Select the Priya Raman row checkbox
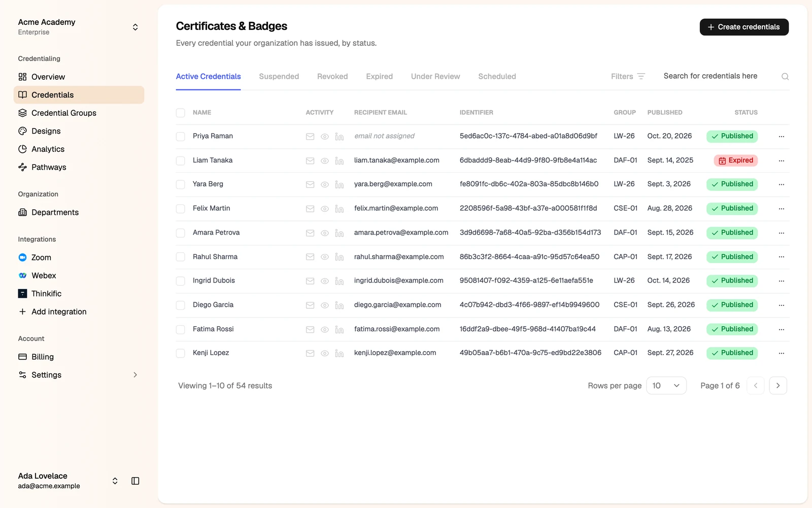The height and width of the screenshot is (508, 812). (180, 137)
